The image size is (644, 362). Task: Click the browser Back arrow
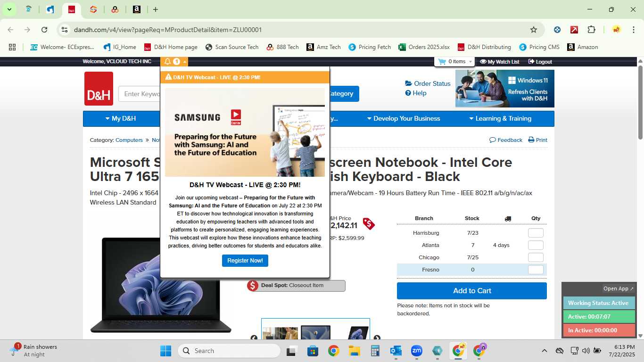[x=10, y=30]
